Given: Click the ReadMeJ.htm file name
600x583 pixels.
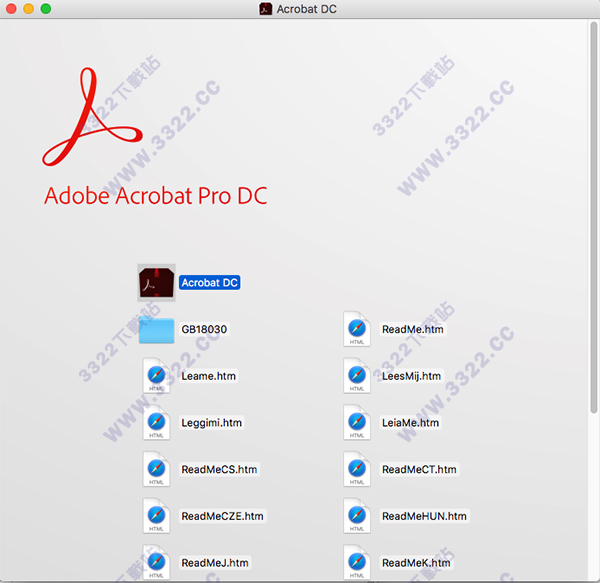Looking at the screenshot, I should pyautogui.click(x=215, y=563).
